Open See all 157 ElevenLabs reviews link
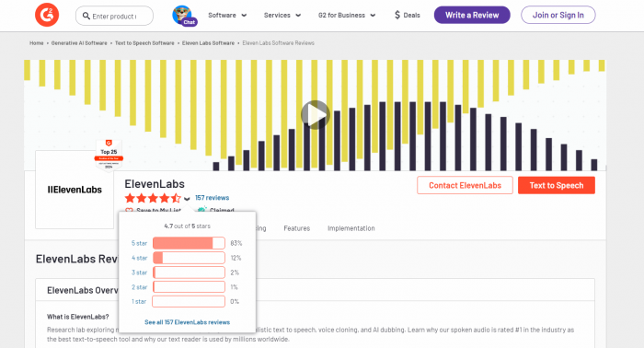 (188, 322)
